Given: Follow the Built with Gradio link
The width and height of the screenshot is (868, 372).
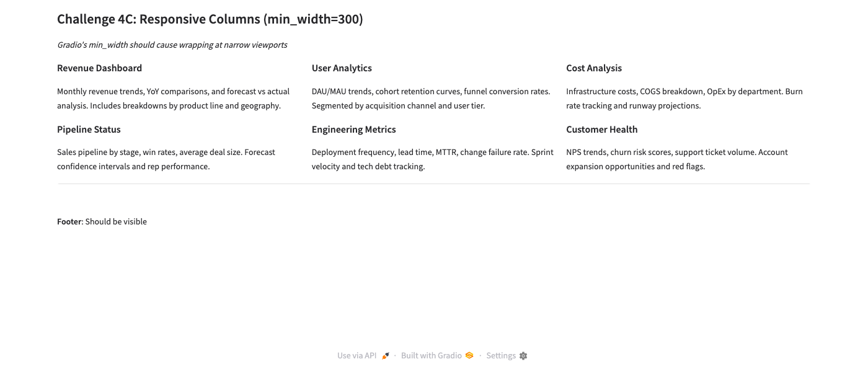Looking at the screenshot, I should (x=432, y=356).
